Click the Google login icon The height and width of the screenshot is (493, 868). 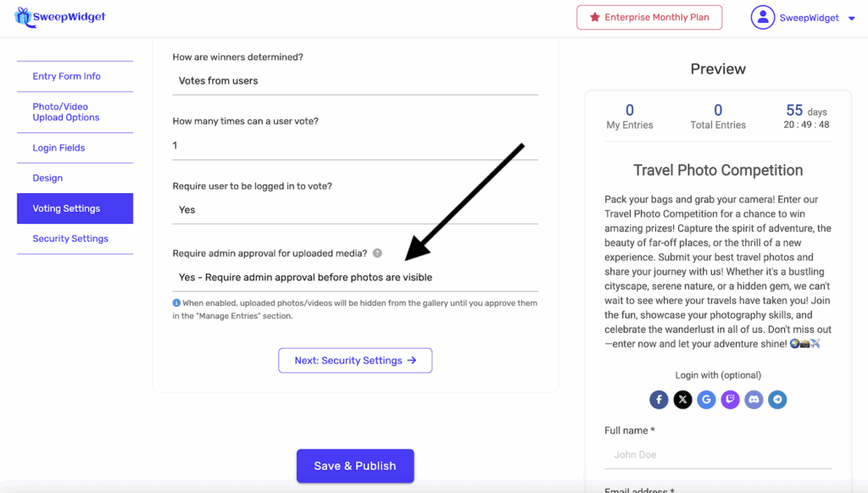tap(707, 400)
